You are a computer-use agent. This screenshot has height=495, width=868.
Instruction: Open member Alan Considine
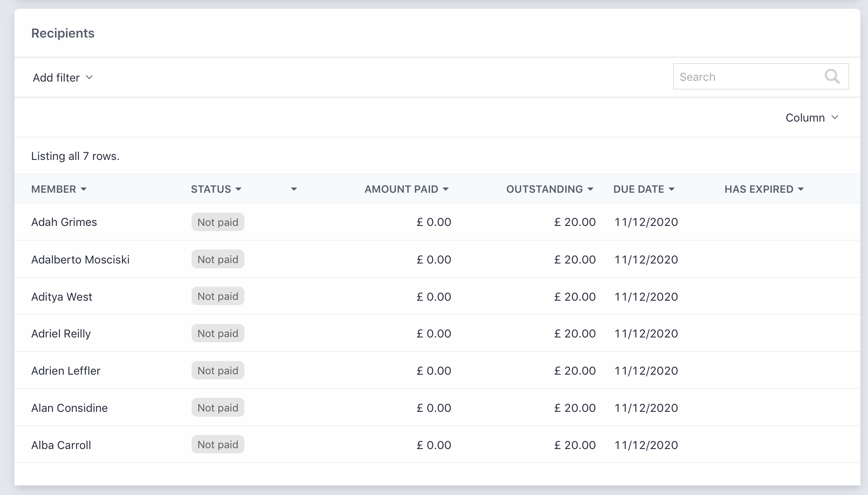pyautogui.click(x=69, y=408)
